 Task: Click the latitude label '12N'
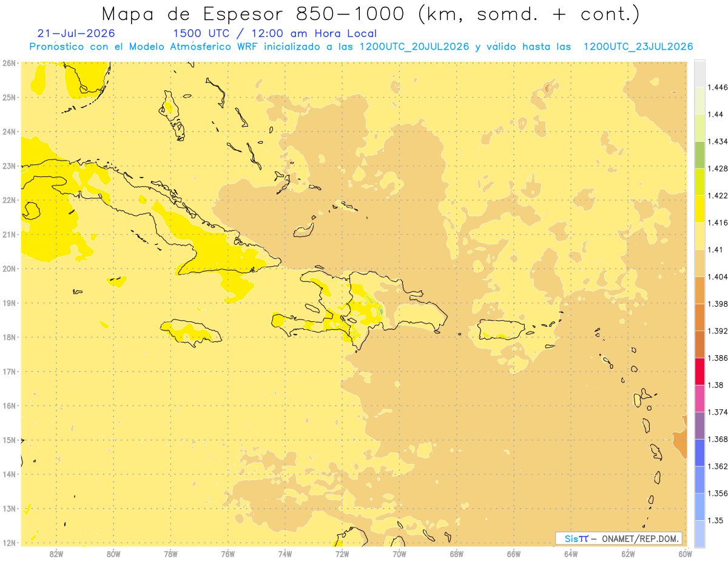tap(9, 543)
